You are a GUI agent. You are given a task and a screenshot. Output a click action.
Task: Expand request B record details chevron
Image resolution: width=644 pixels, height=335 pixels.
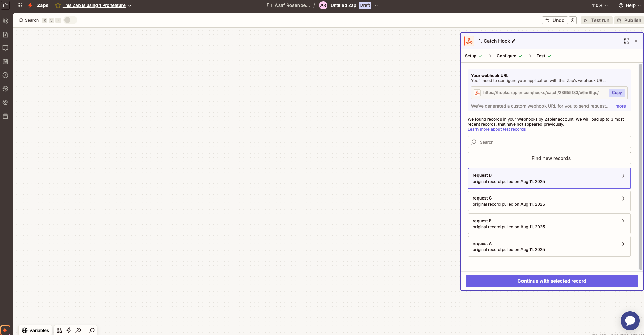pos(623,221)
